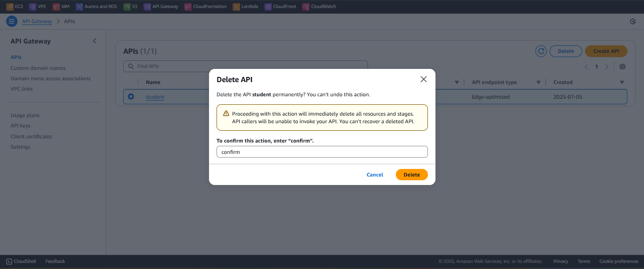
Task: Click the confirm text input field
Action: pyautogui.click(x=322, y=152)
